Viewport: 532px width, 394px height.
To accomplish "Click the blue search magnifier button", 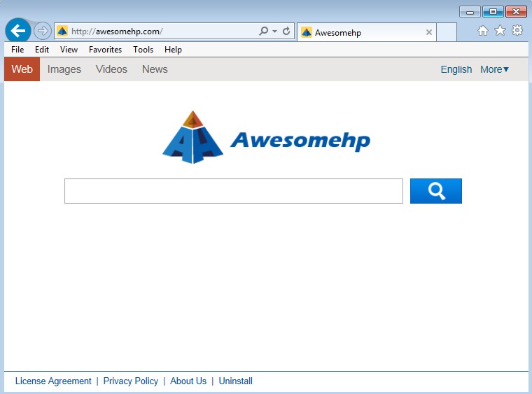I will [x=436, y=191].
